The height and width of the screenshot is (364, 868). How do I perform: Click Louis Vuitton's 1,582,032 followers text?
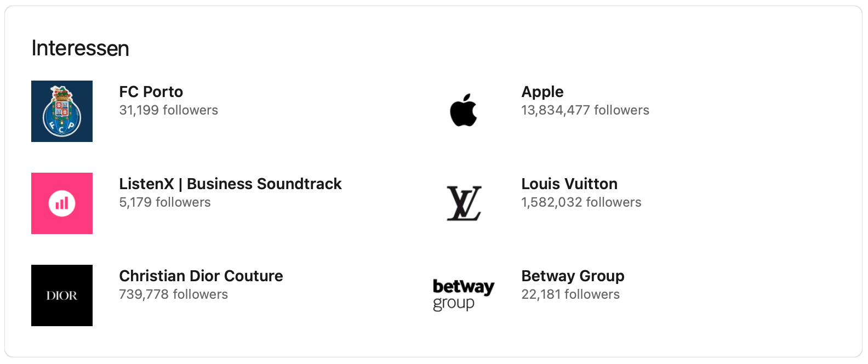coord(581,202)
